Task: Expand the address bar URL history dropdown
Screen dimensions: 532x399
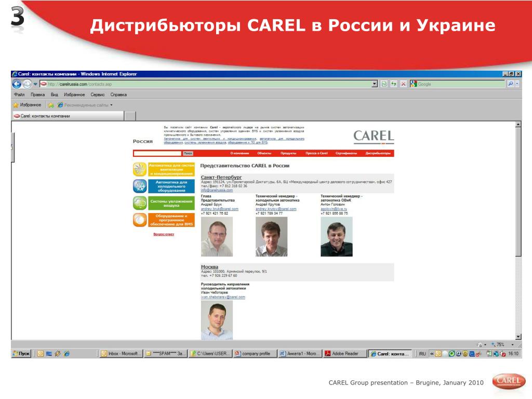Action: 375,84
